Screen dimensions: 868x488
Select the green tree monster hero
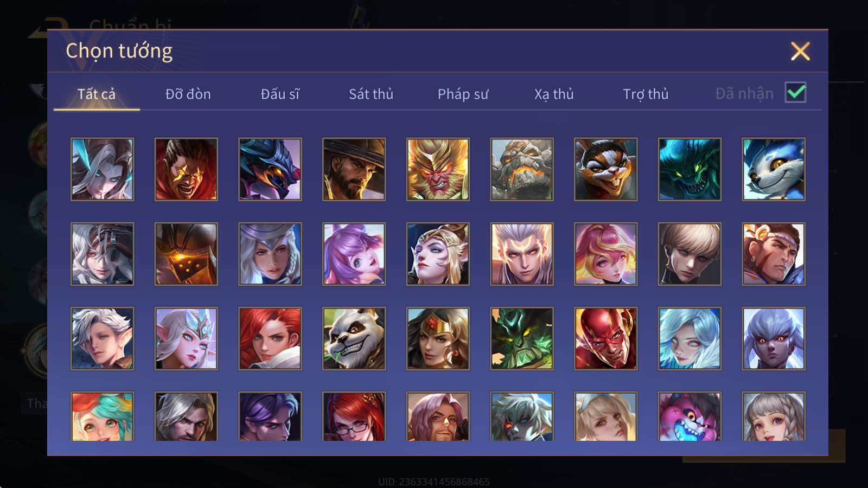tap(522, 338)
